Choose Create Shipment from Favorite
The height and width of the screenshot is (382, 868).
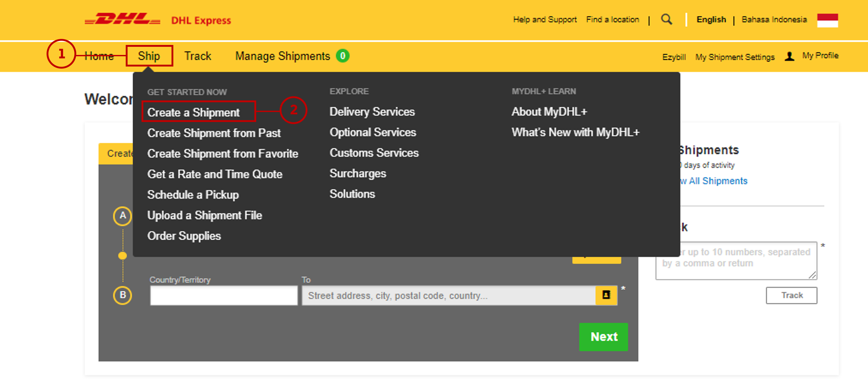click(223, 154)
